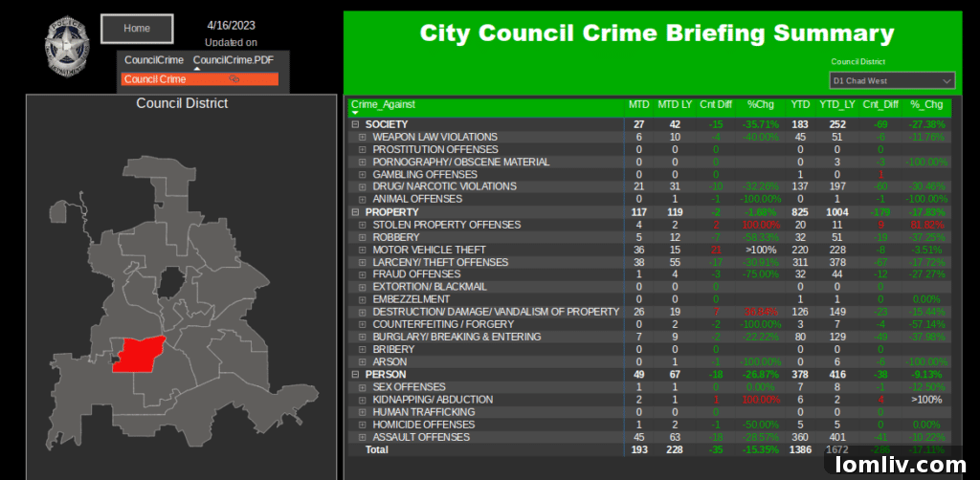Image resolution: width=980 pixels, height=480 pixels.
Task: Collapse the PROPERTY category row
Action: pos(355,212)
